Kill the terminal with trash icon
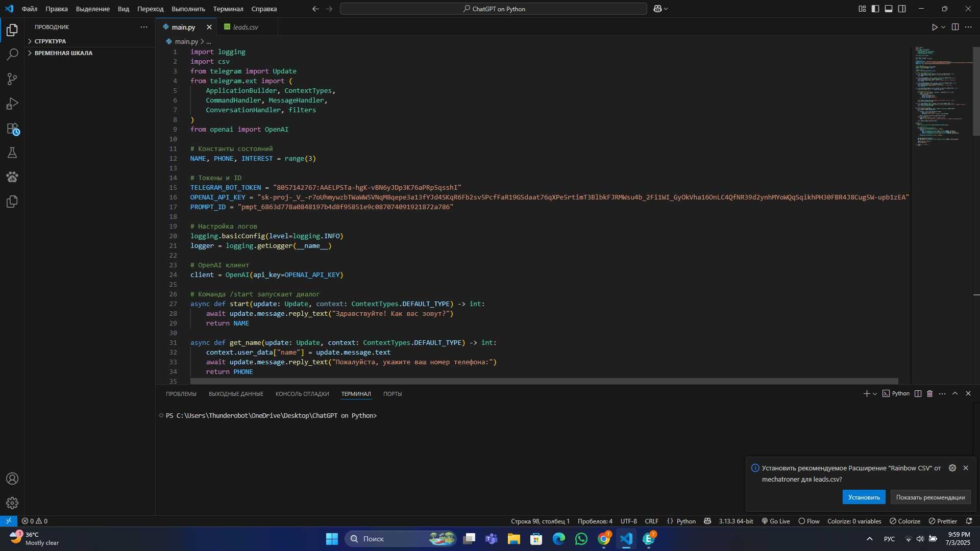 point(929,393)
